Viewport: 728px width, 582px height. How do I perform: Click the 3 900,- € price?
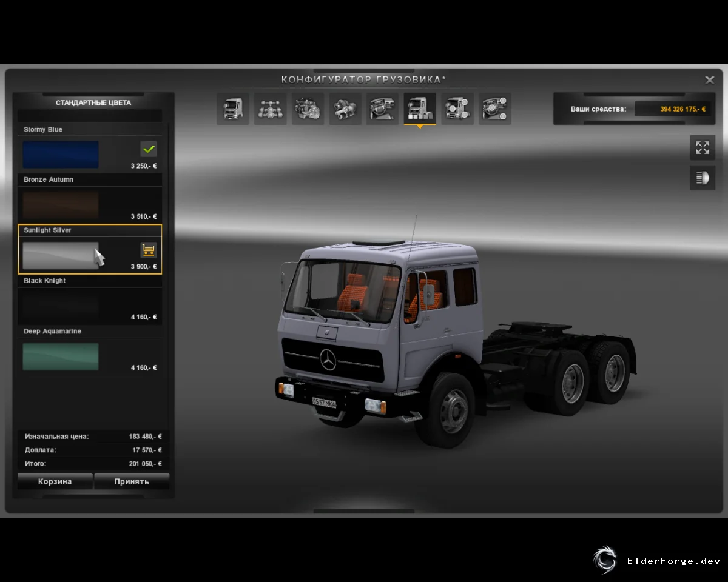click(x=144, y=267)
